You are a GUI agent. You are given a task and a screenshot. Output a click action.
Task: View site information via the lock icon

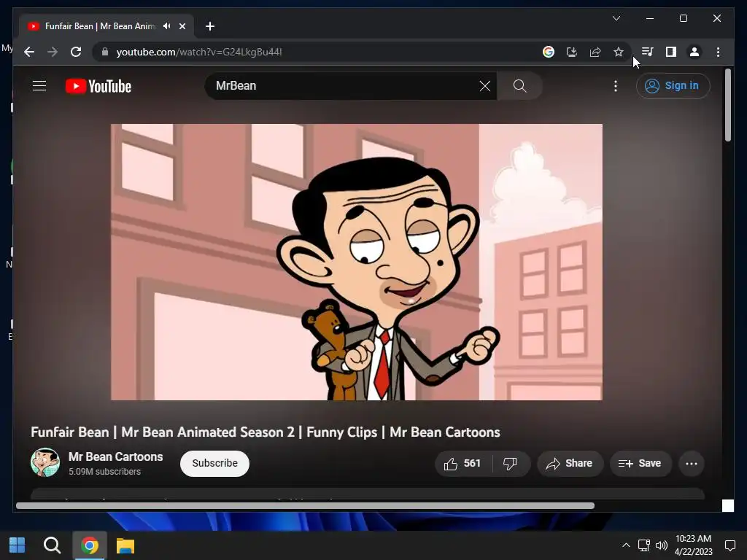tap(105, 52)
